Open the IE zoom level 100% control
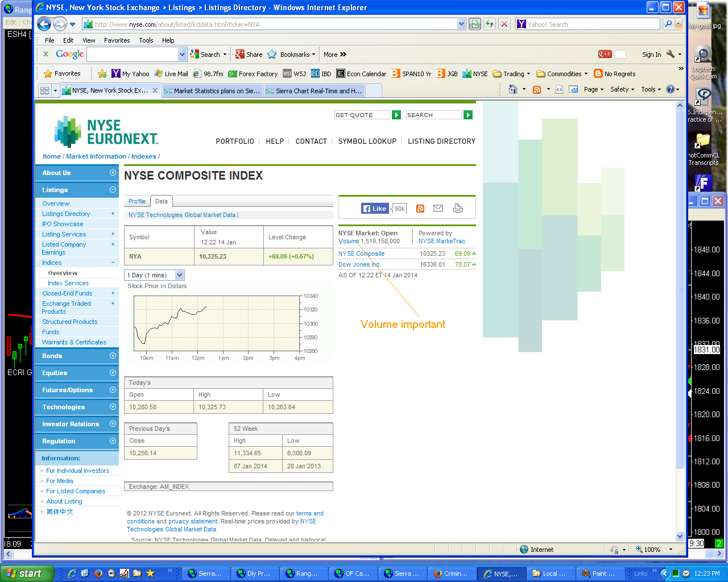The width and height of the screenshot is (728, 582). pyautogui.click(x=653, y=550)
